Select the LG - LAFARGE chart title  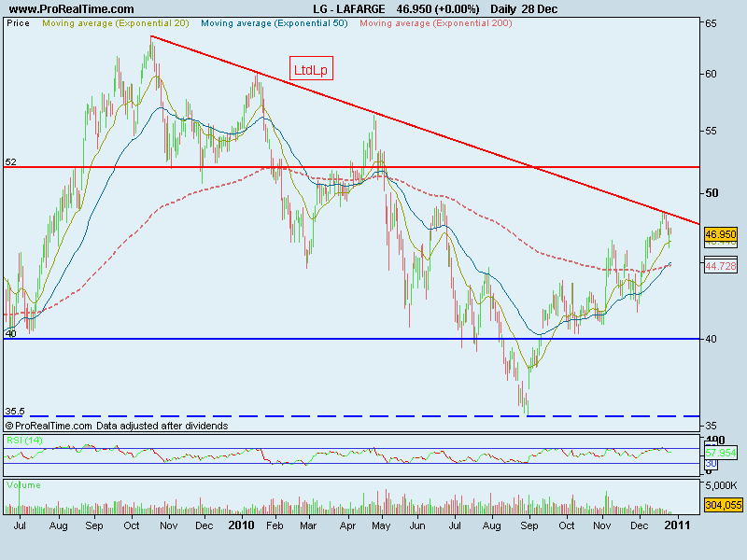pyautogui.click(x=349, y=9)
